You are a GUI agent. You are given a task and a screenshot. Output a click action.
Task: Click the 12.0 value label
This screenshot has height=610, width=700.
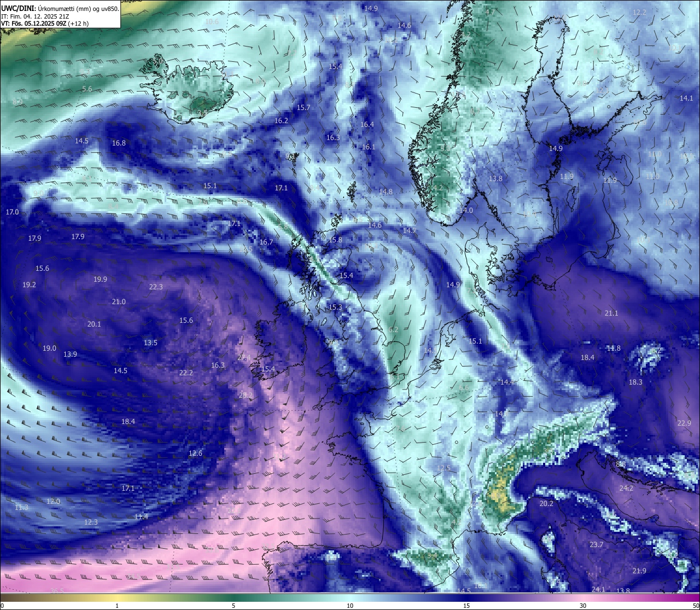coord(53,501)
